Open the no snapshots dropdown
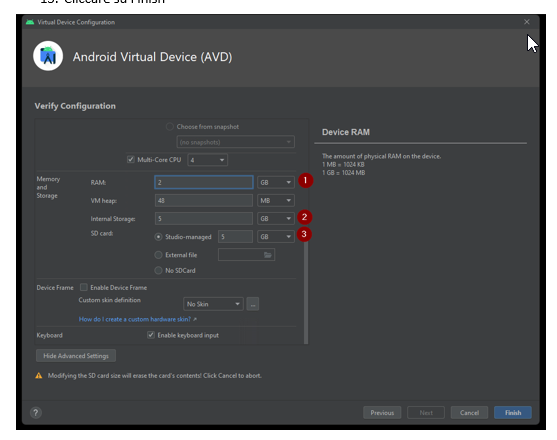The height and width of the screenshot is (440, 557). click(236, 142)
